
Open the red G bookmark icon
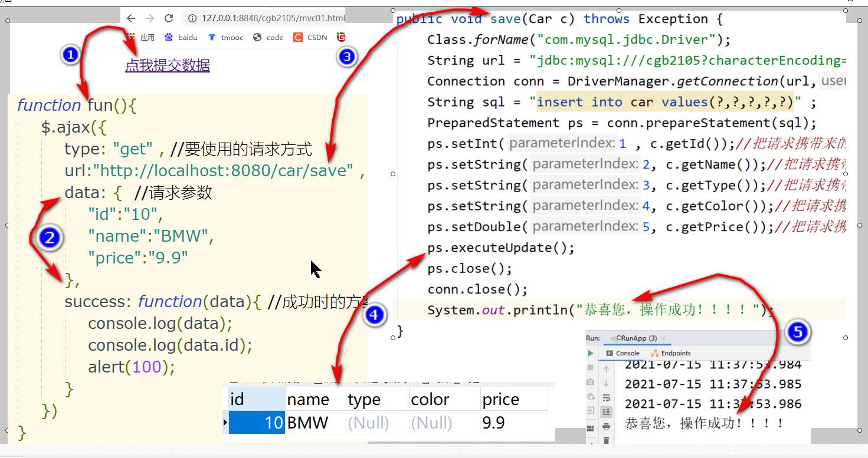point(341,37)
